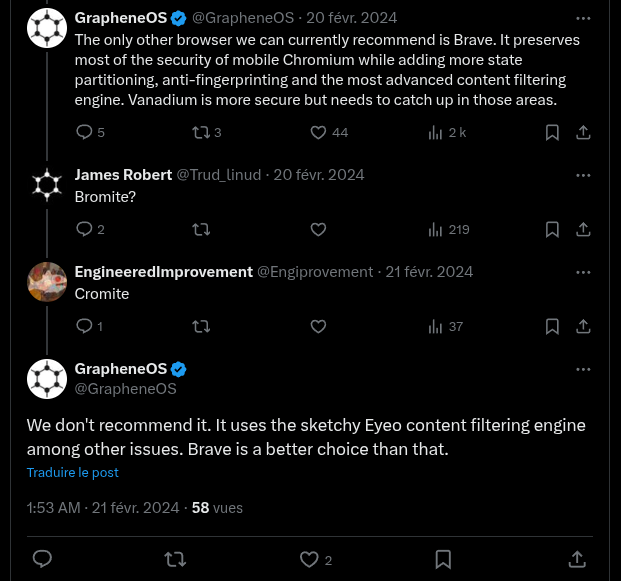Retweet the GrapheneOS tweet recommending Brave
This screenshot has height=581, width=621.
coord(200,132)
